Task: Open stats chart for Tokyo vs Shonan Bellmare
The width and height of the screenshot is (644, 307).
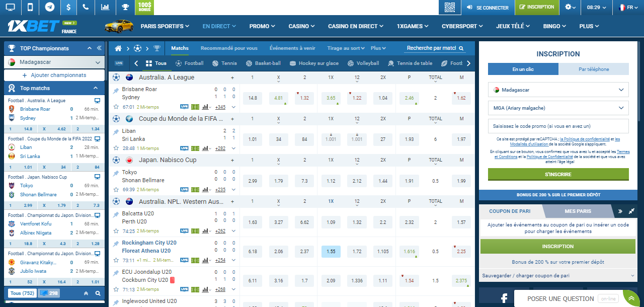Action: 206,190
